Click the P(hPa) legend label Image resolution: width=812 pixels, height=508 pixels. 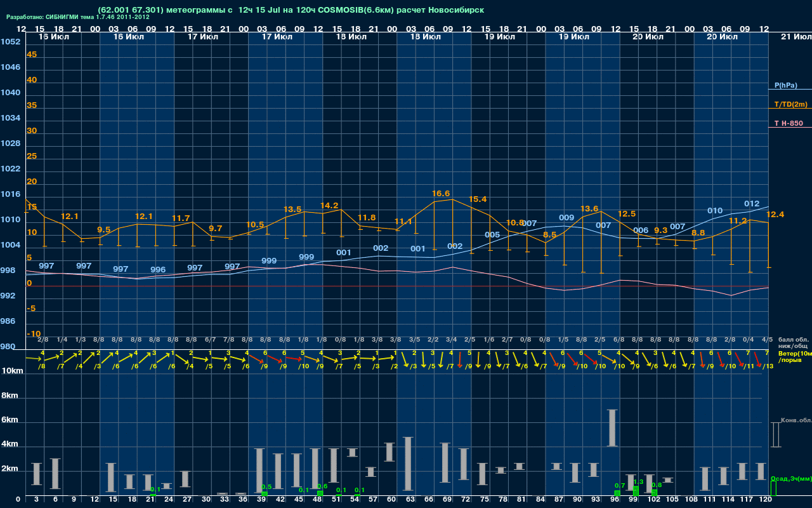click(785, 85)
